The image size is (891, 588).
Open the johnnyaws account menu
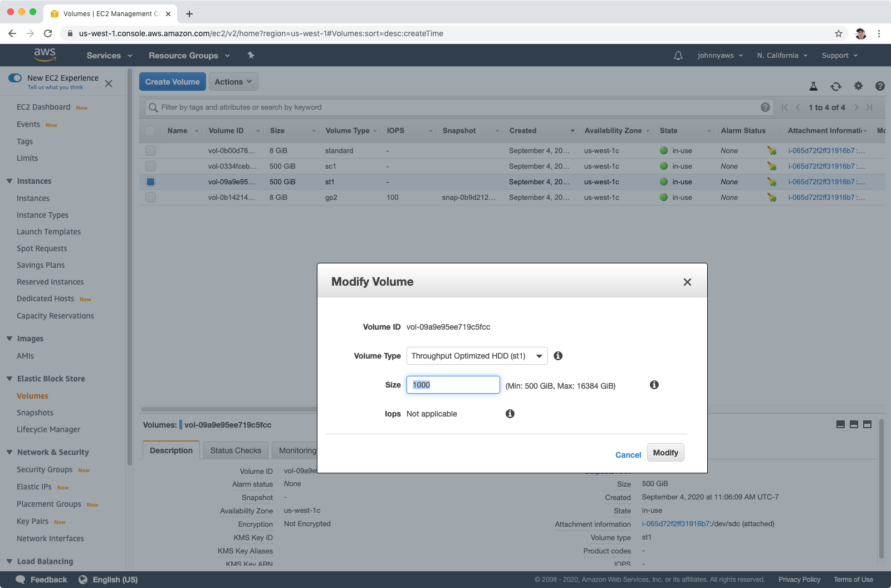[720, 56]
